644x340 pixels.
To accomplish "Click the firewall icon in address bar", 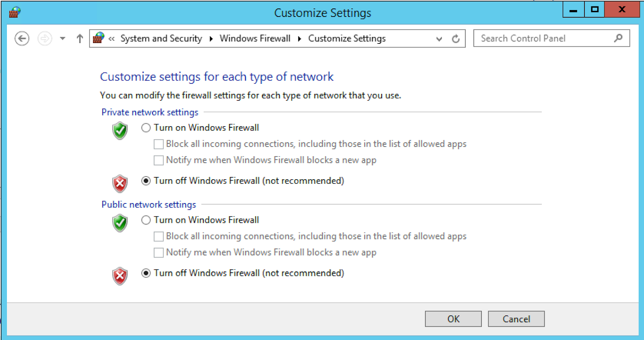I will [99, 38].
